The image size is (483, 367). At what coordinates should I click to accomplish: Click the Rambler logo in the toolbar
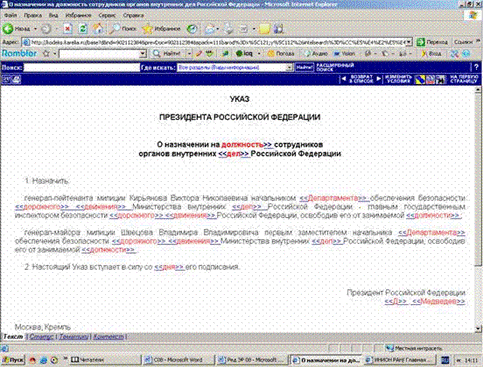[19, 53]
